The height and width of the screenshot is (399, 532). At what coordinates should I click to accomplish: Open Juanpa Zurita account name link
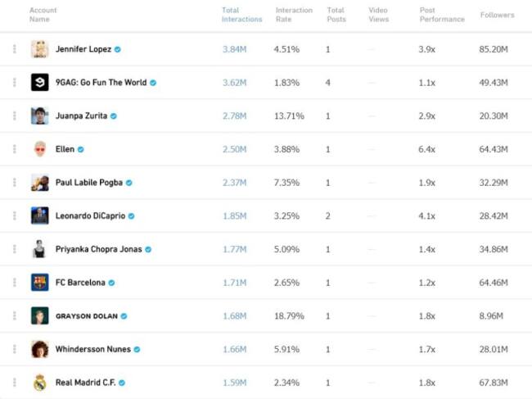point(81,116)
